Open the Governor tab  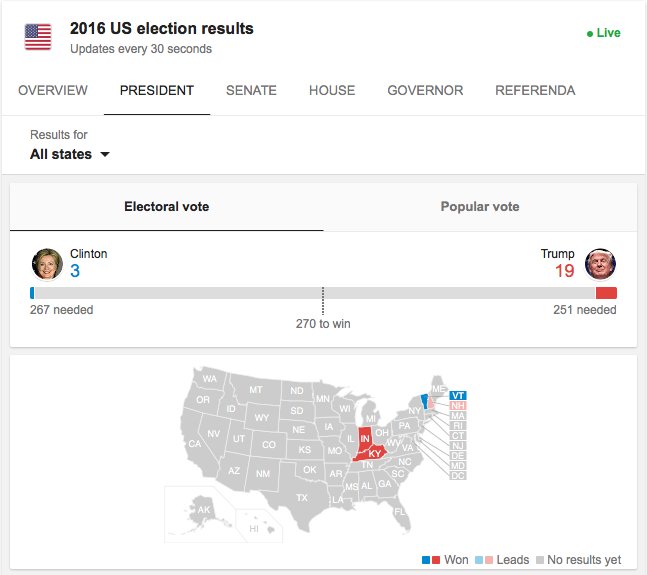pos(425,90)
